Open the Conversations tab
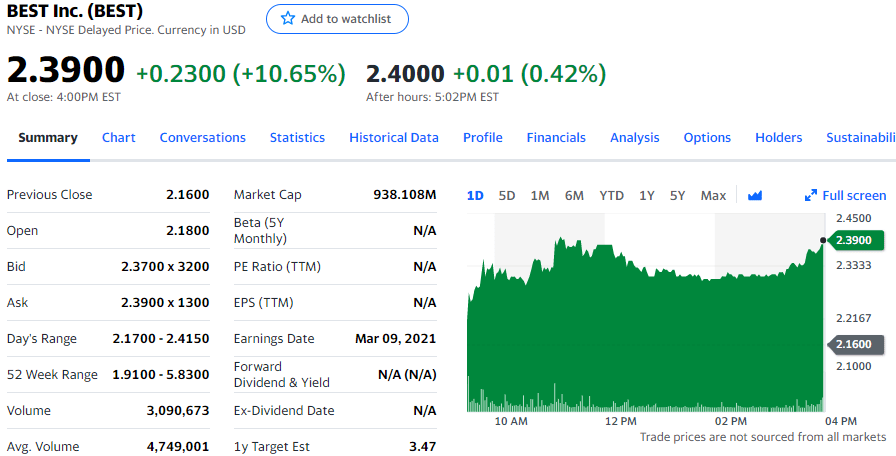Image resolution: width=896 pixels, height=456 pixels. [x=202, y=138]
